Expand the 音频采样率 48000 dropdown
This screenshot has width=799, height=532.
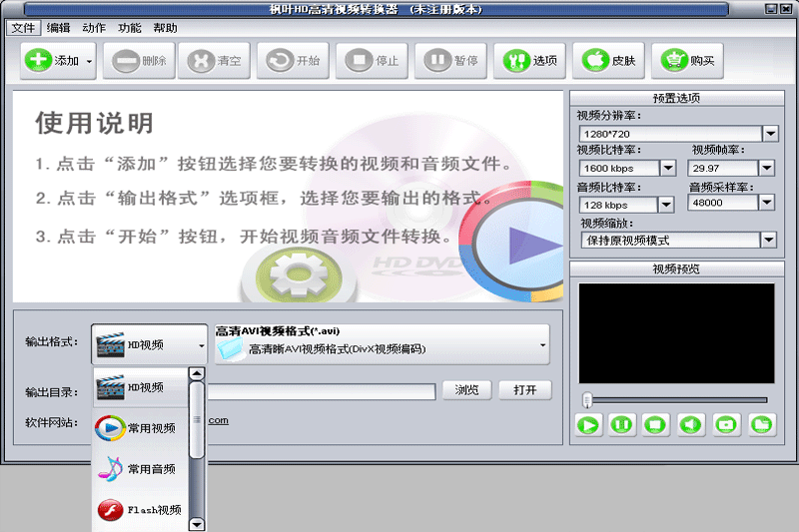pyautogui.click(x=766, y=202)
